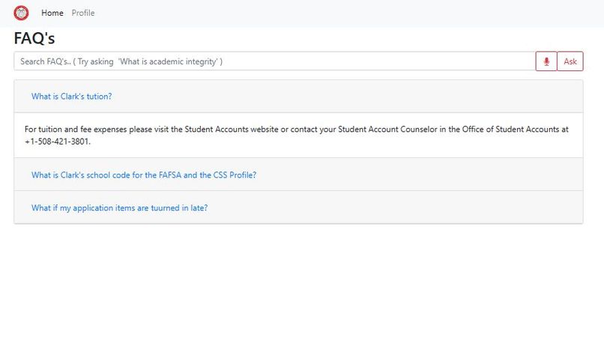Focus the Search FAQ's input field
The height and width of the screenshot is (364, 604).
[275, 61]
